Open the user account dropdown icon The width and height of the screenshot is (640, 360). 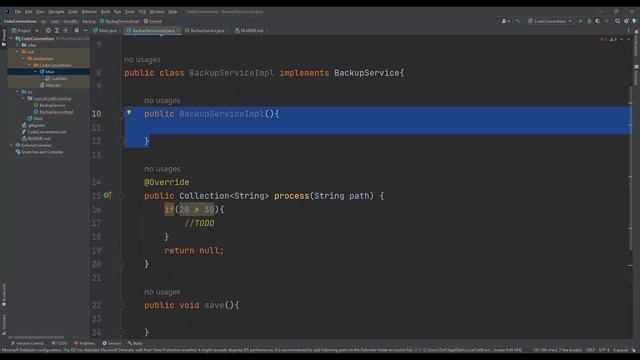[505, 21]
